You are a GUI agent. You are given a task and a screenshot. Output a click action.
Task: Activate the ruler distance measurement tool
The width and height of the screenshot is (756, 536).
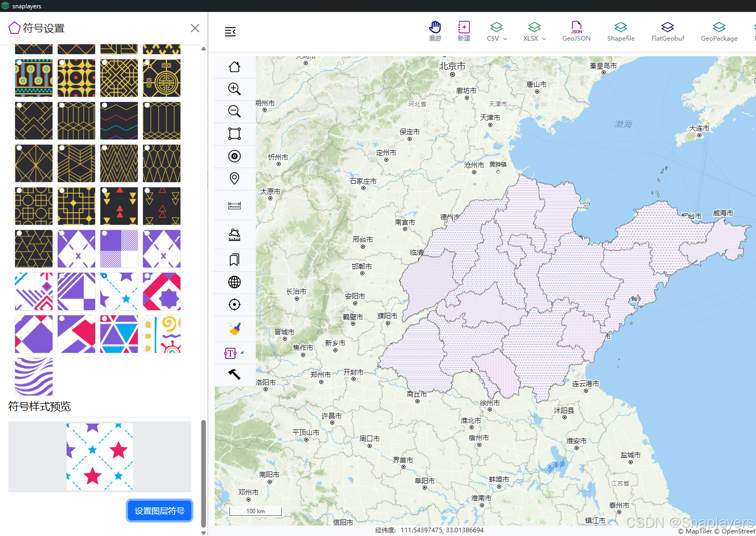(x=234, y=206)
